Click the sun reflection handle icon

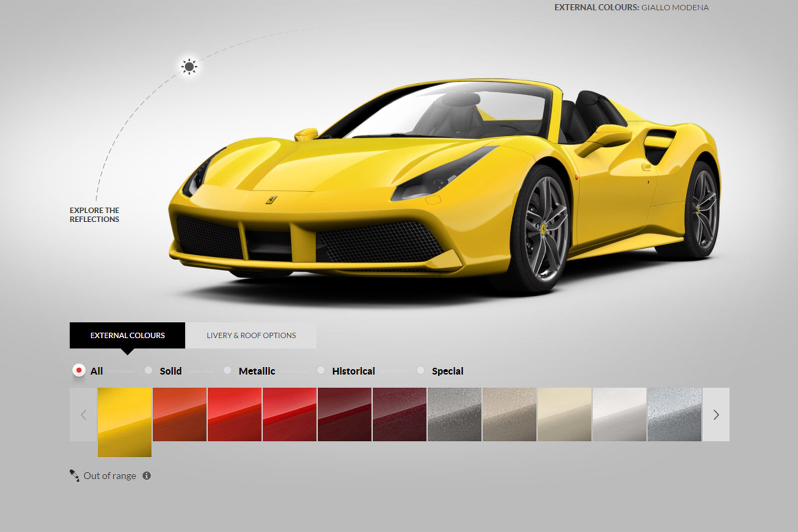pyautogui.click(x=189, y=66)
